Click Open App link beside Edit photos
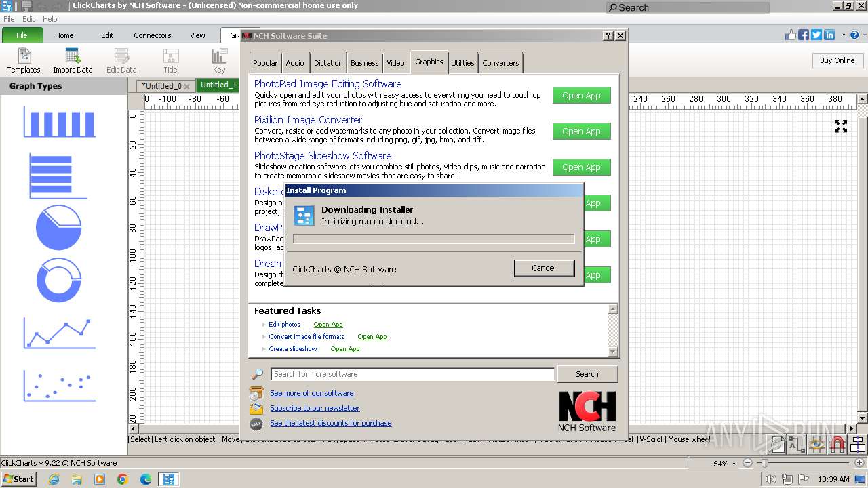Viewport: 868px width, 488px height. [328, 325]
